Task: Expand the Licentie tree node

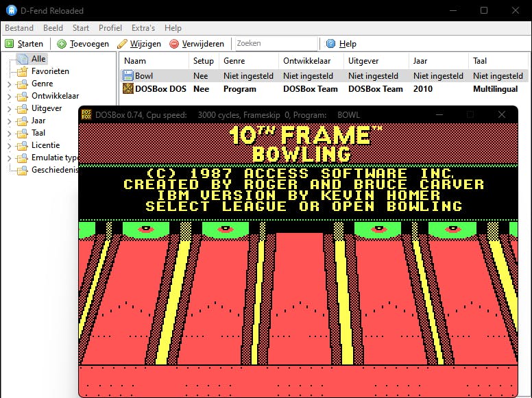Action: pos(9,146)
